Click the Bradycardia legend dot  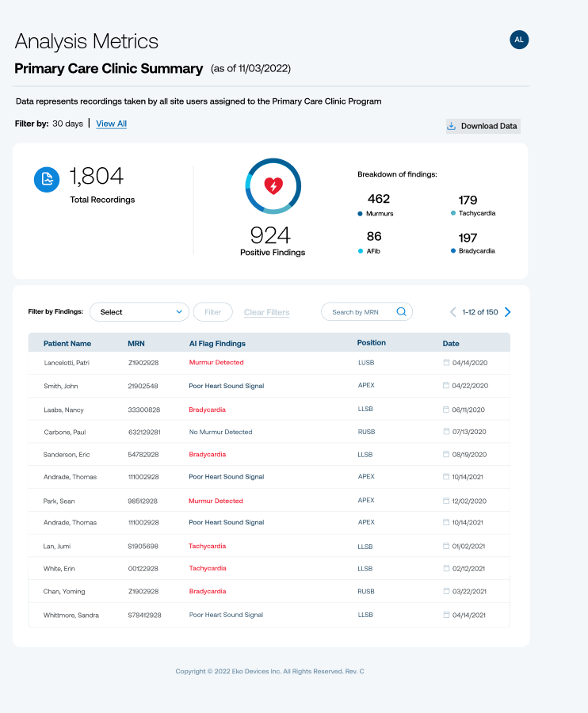tap(453, 250)
